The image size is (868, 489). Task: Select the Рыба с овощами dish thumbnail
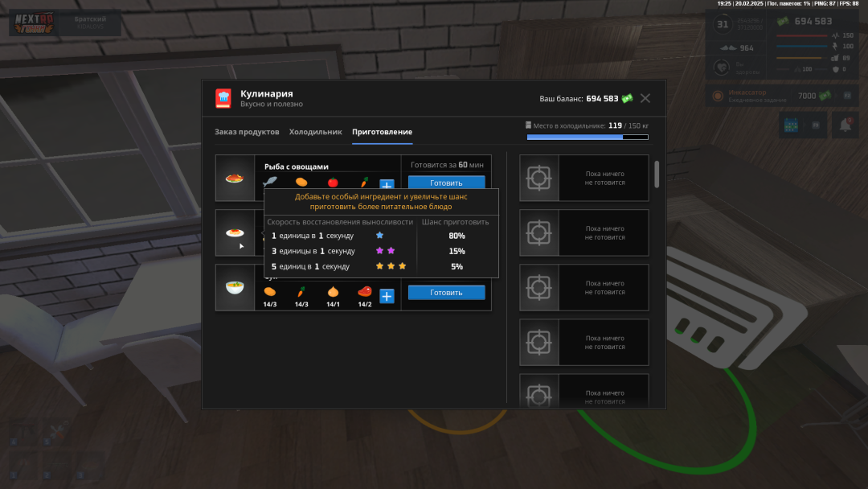(x=235, y=179)
